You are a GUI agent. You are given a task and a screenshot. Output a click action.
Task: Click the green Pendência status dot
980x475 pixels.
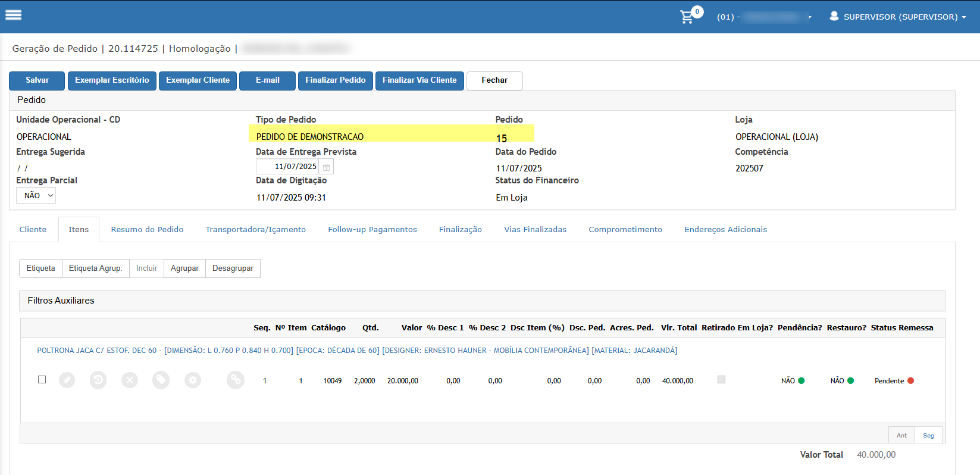pos(801,380)
